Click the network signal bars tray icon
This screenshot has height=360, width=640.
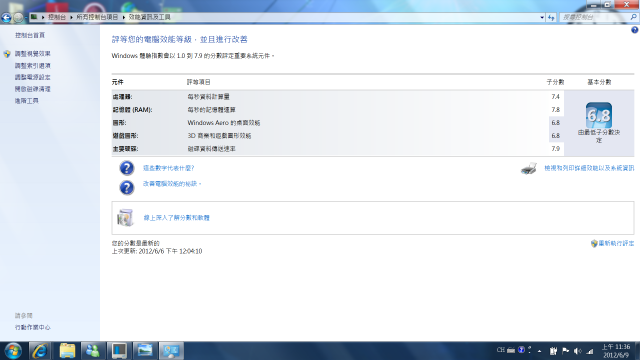point(590,351)
